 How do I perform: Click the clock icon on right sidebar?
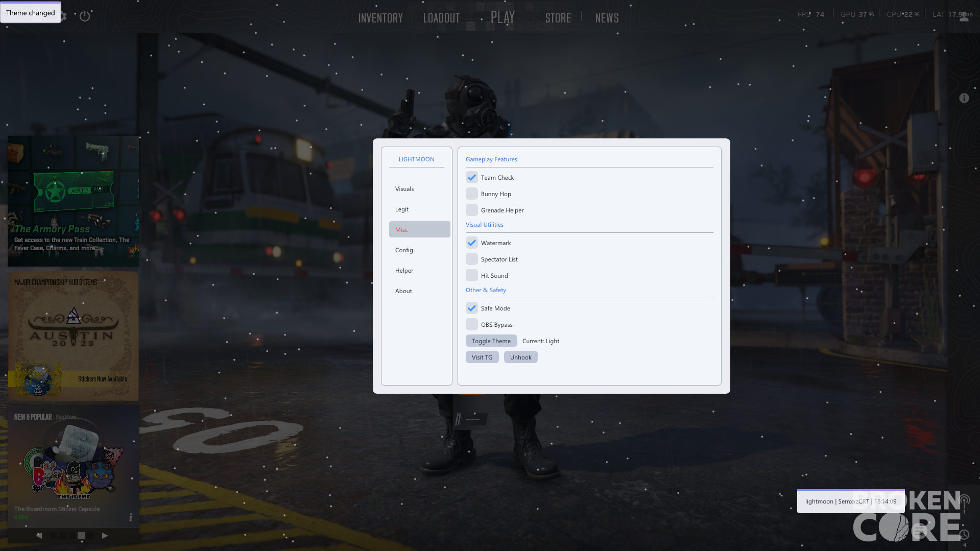point(964,535)
